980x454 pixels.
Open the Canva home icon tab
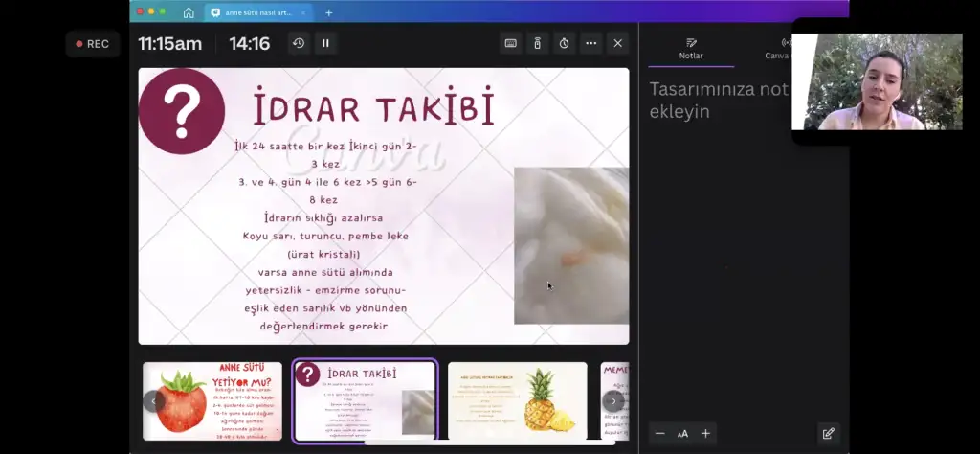coord(189,12)
